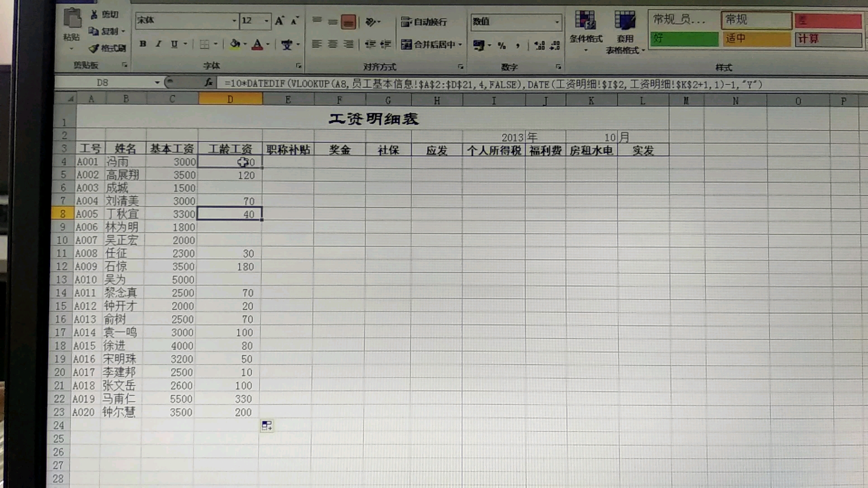Click the Cut (剪切) scissors button
This screenshot has width=868, height=488.
coord(104,14)
